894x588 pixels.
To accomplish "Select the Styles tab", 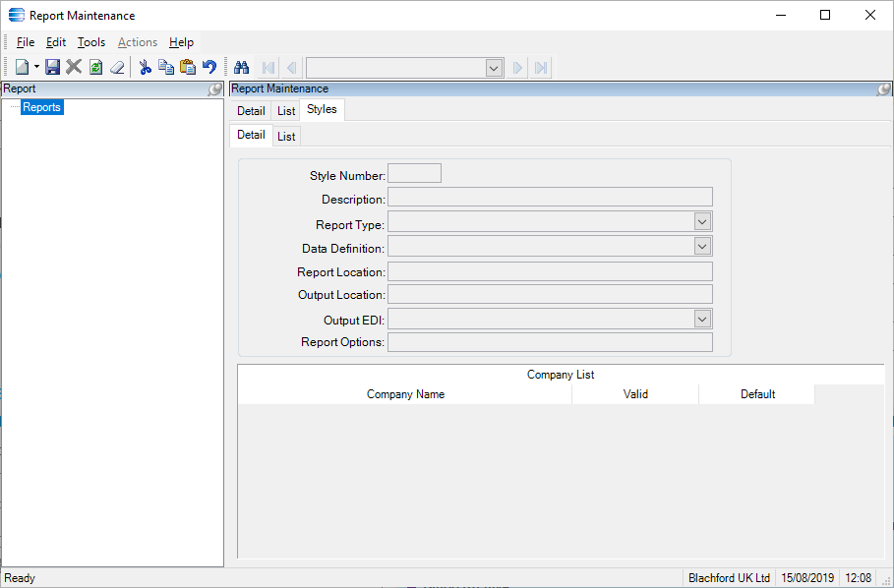I will (x=322, y=109).
